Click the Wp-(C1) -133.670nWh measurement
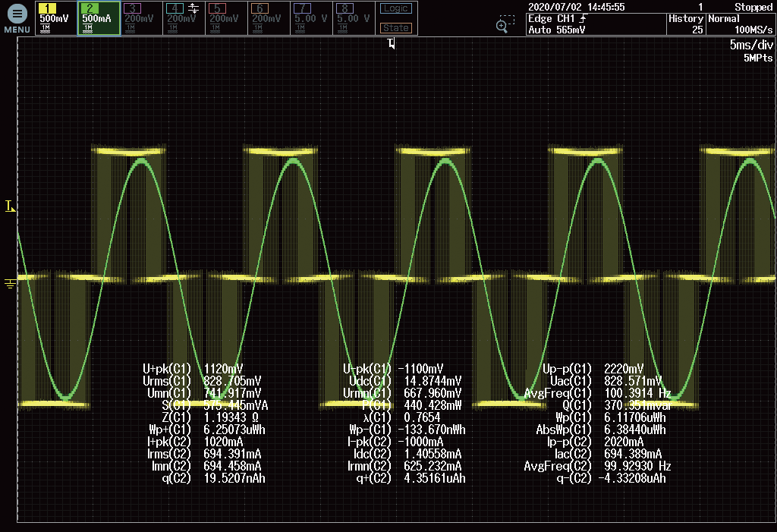Image resolution: width=777 pixels, height=532 pixels. [407, 430]
